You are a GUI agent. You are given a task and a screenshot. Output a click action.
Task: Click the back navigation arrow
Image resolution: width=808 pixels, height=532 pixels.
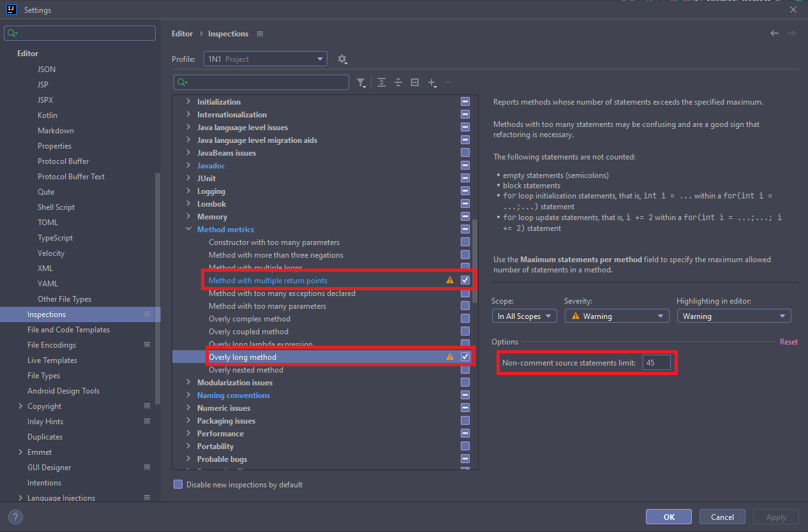click(x=774, y=33)
